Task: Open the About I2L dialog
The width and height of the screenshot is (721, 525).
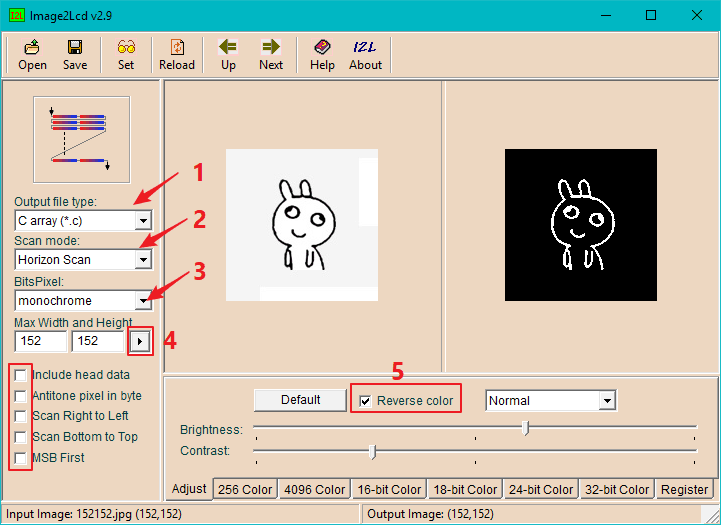Action: (365, 55)
